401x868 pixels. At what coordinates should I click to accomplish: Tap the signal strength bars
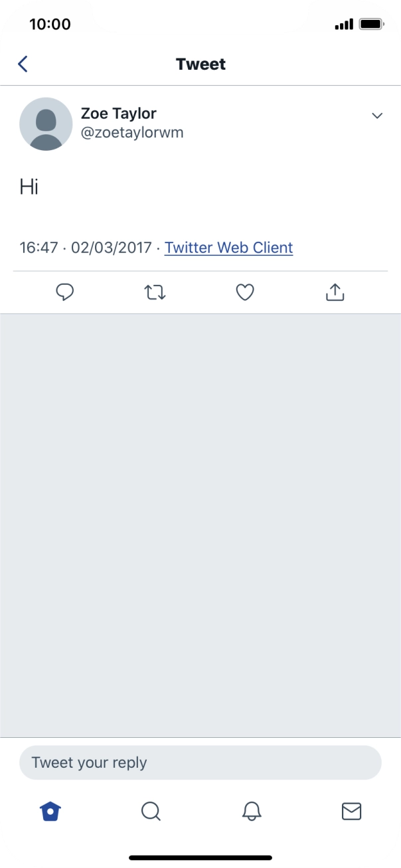(344, 25)
